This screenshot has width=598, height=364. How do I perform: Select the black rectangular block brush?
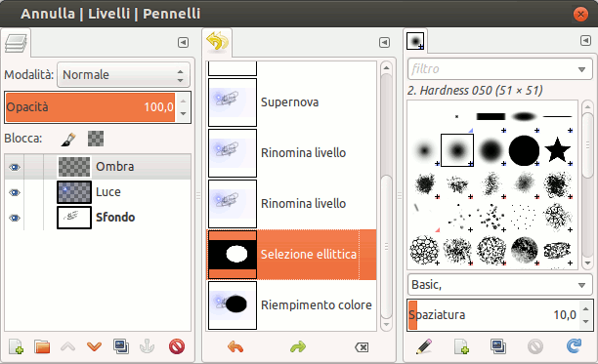coord(491,116)
